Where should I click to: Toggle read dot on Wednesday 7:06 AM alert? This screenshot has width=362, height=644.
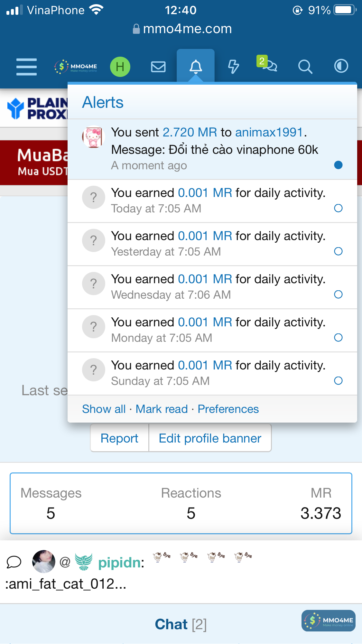pyautogui.click(x=338, y=294)
